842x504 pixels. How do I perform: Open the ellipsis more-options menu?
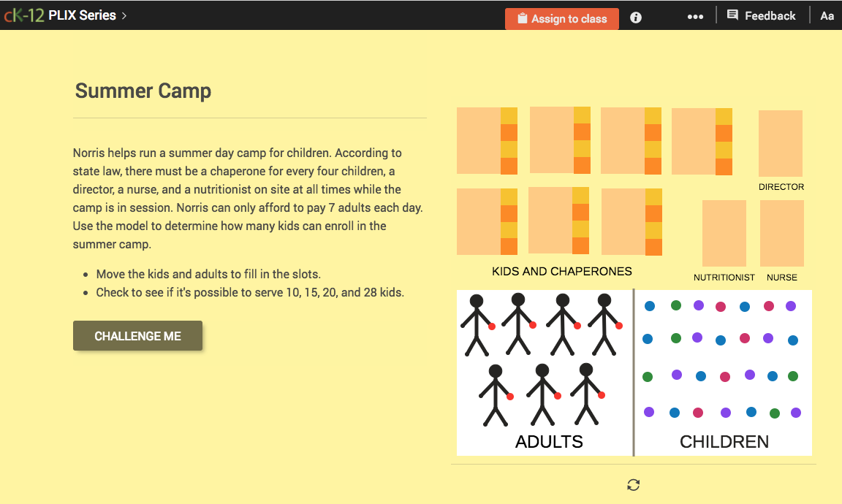pos(695,15)
